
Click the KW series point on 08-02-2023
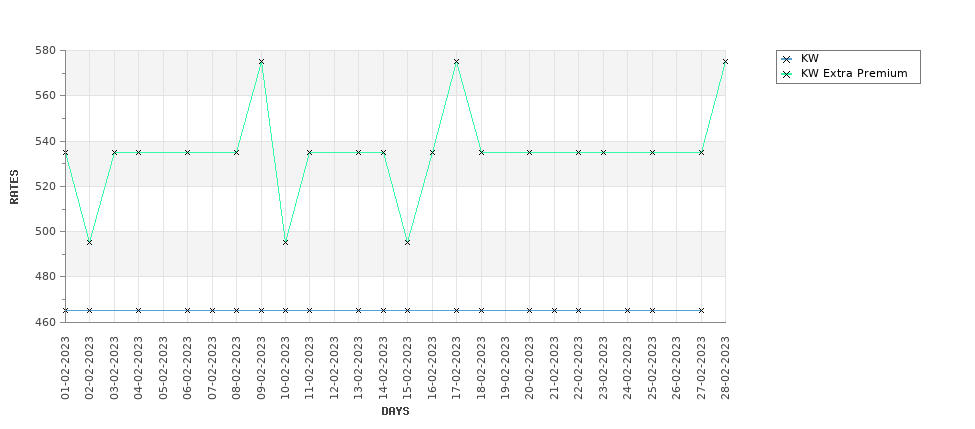pyautogui.click(x=236, y=310)
